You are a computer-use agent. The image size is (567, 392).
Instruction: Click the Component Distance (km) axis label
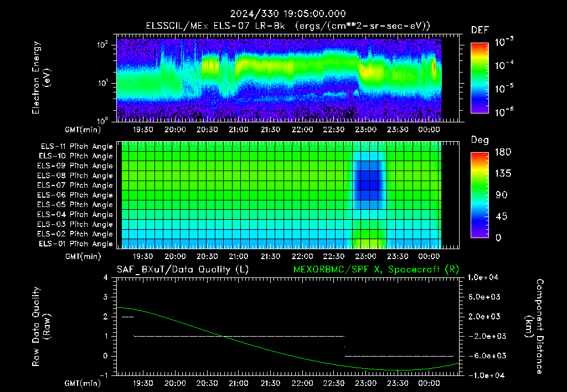coord(534,327)
